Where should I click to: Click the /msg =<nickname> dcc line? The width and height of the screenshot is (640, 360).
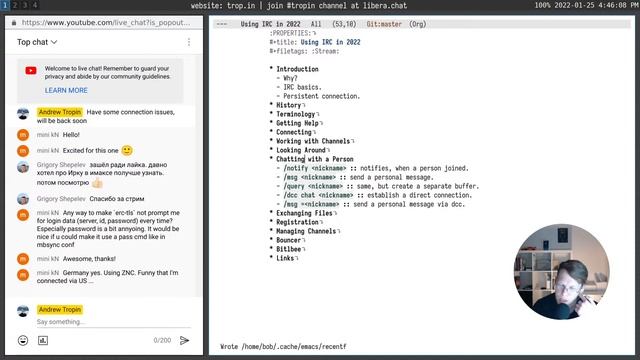(371, 204)
